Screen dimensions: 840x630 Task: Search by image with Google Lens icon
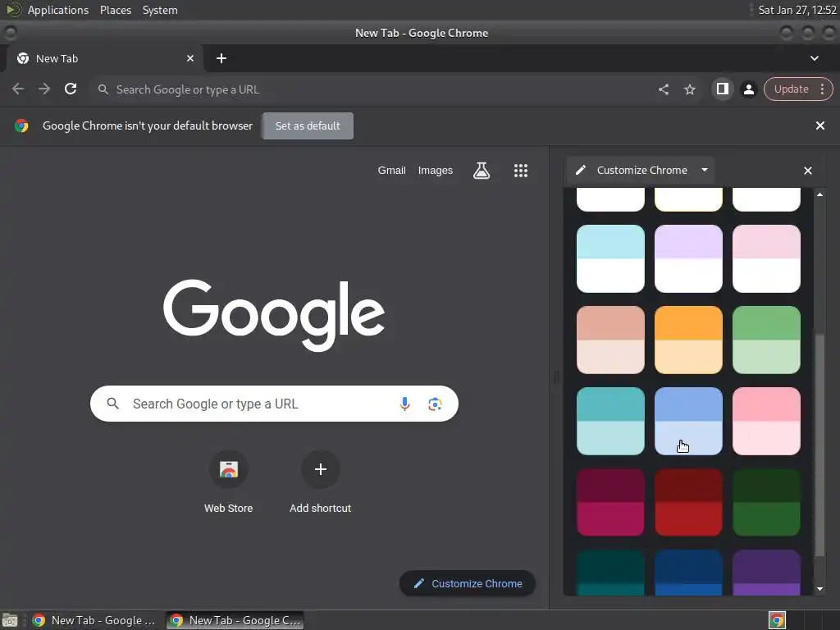(435, 404)
